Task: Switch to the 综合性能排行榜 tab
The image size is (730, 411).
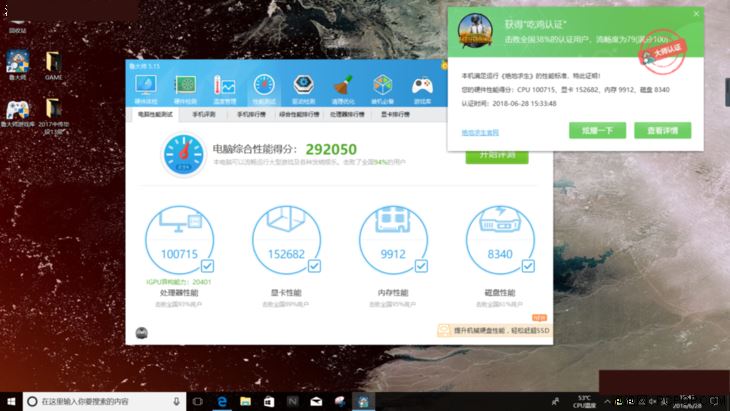Action: pyautogui.click(x=299, y=114)
